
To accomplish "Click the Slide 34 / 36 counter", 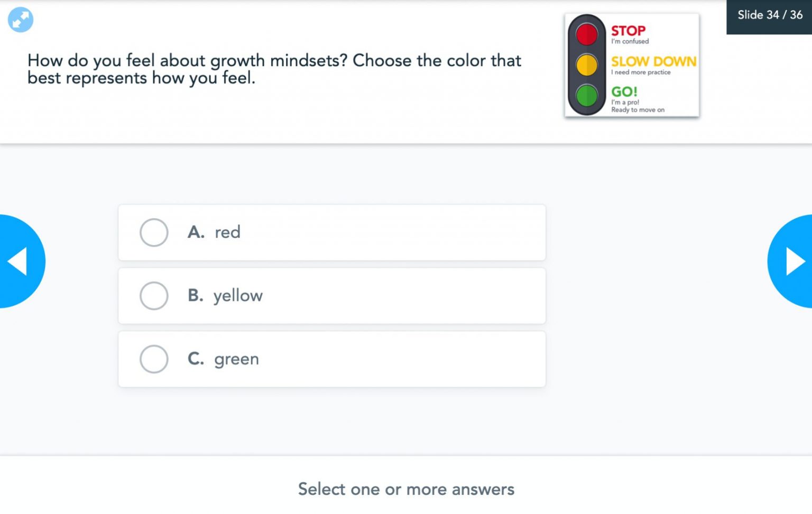I will (770, 15).
